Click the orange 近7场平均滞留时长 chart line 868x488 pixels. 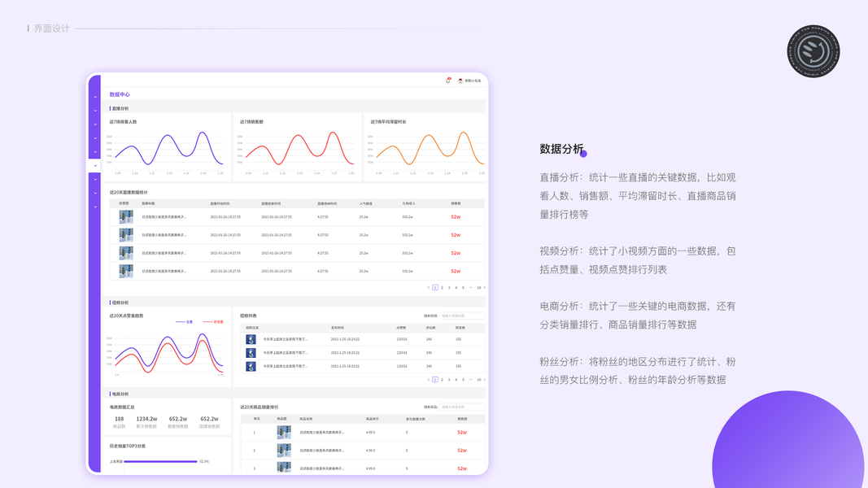pos(430,148)
